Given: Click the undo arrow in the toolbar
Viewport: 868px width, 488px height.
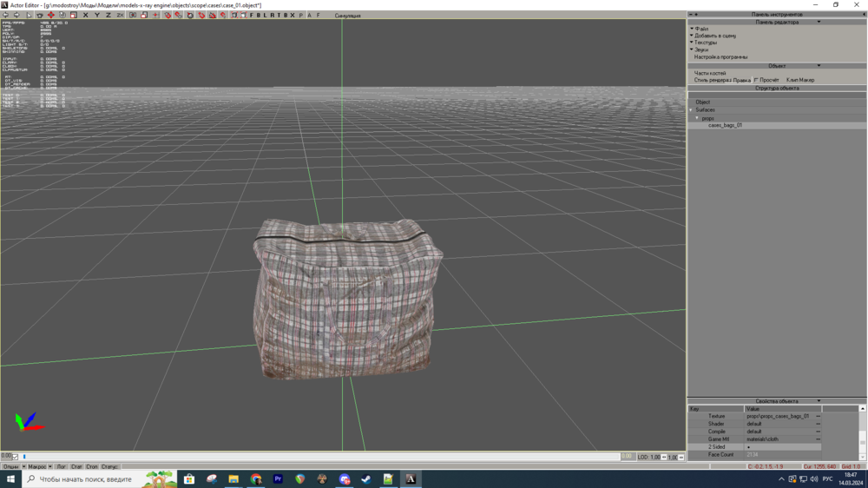Looking at the screenshot, I should pyautogui.click(x=5, y=15).
